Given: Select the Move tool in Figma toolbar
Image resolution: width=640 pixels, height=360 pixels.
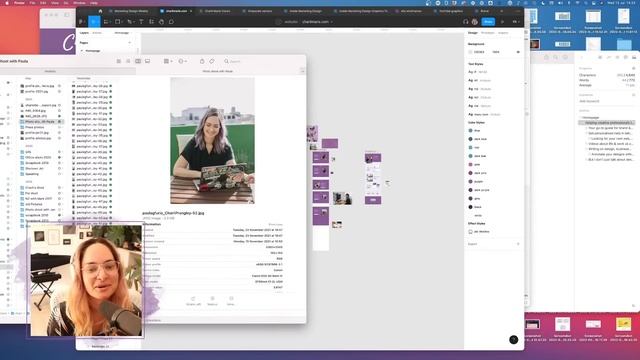Looking at the screenshot, I should click(94, 22).
